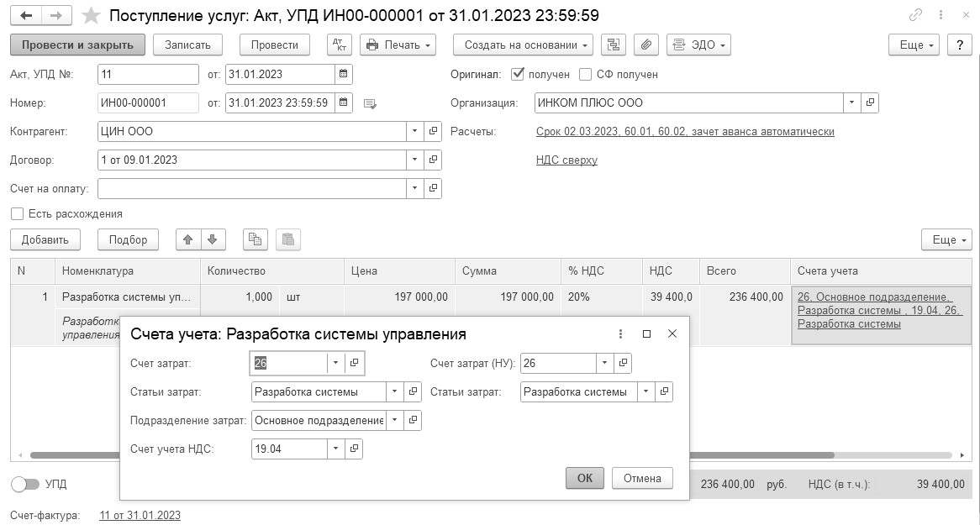Show Дт/Кт postings icon
Image resolution: width=980 pixels, height=525 pixels.
click(x=340, y=45)
